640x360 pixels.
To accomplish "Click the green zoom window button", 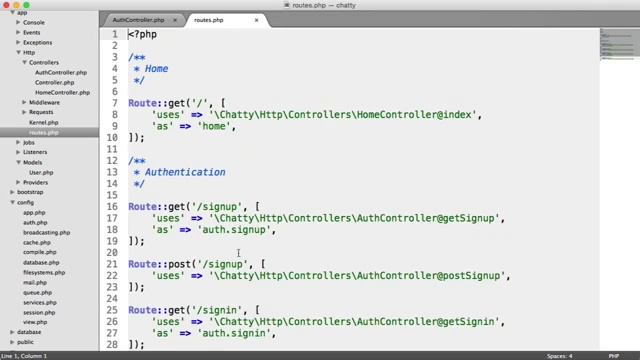I will (x=26, y=5).
